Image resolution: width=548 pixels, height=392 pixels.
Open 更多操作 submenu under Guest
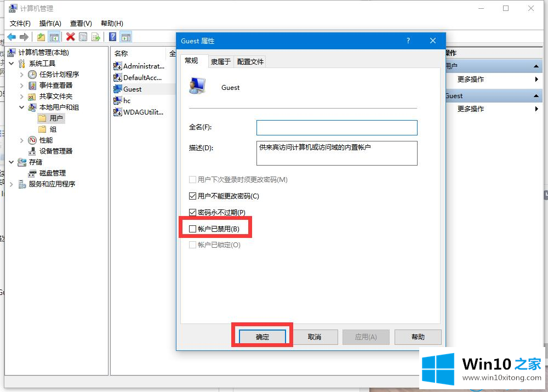click(x=494, y=109)
